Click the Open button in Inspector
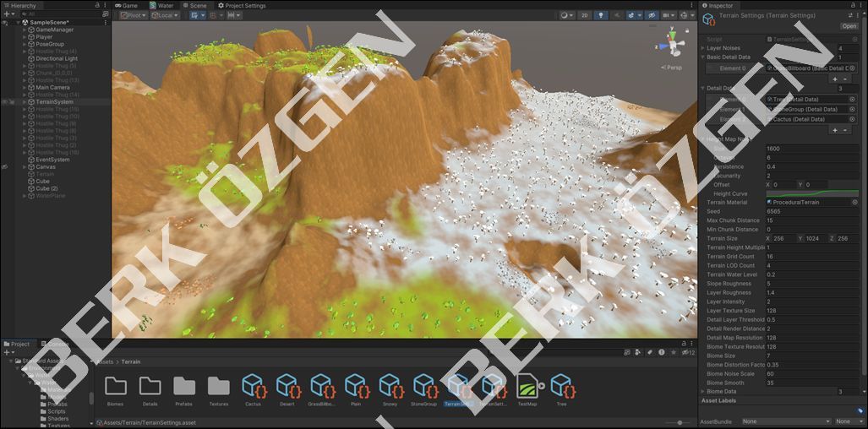This screenshot has height=429, width=868. coord(849,26)
